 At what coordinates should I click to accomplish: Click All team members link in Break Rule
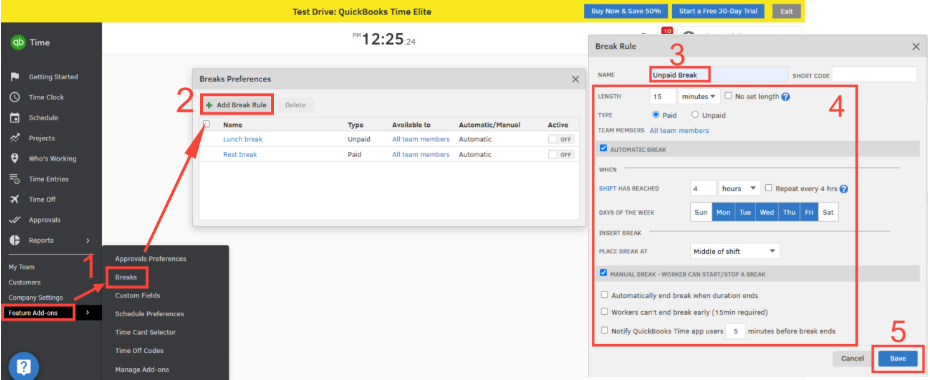679,130
